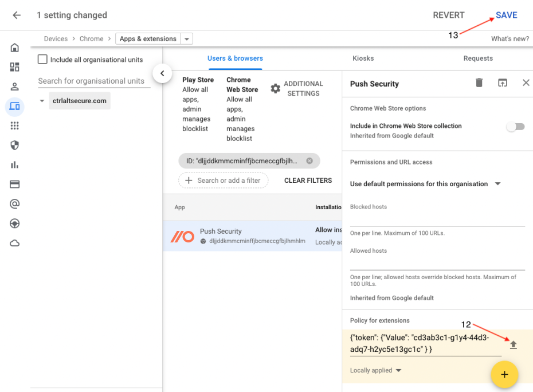Focus Search for organisational units field
Viewport: 533px width, 392px height.
[x=94, y=81]
